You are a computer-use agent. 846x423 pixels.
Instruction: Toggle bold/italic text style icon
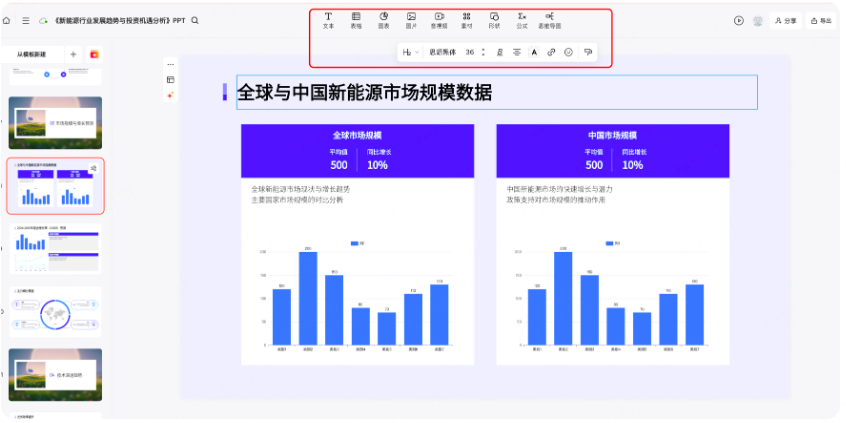(x=500, y=52)
